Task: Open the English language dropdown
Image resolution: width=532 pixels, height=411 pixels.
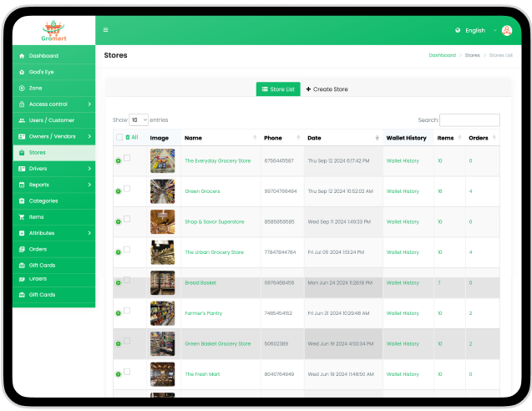Action: tap(476, 30)
